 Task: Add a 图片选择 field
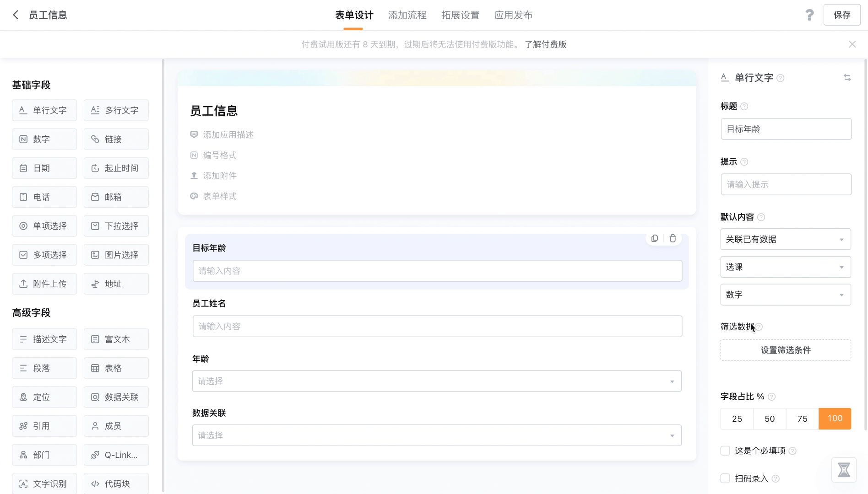[116, 255]
